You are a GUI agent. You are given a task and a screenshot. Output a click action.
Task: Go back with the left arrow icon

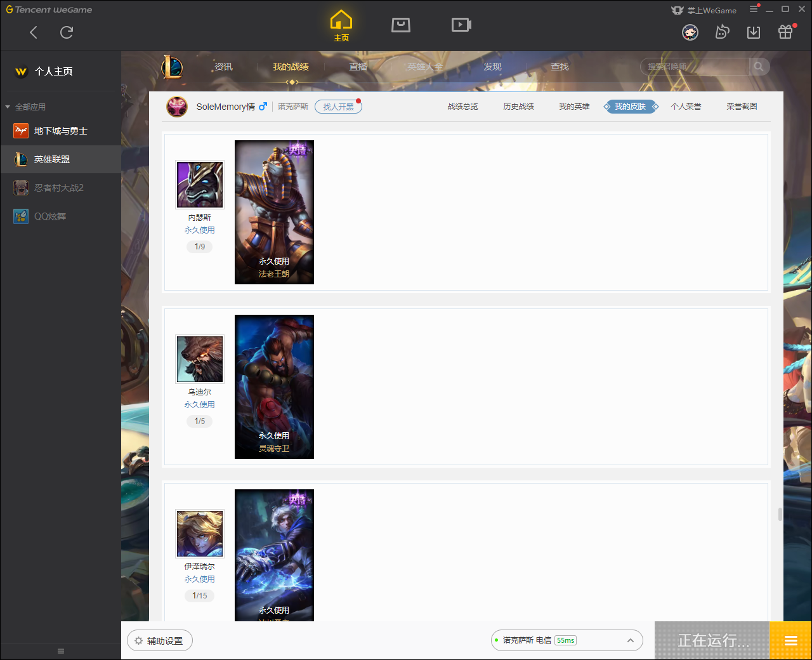point(34,32)
